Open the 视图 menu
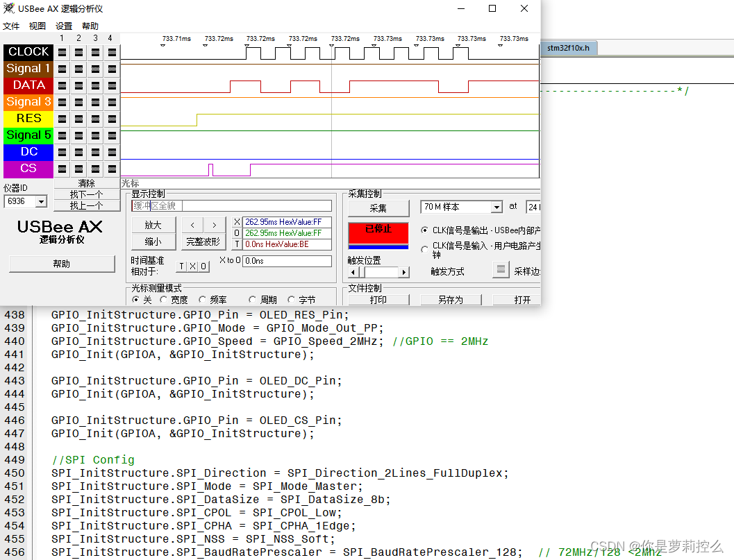This screenshot has height=560, width=734. click(37, 26)
